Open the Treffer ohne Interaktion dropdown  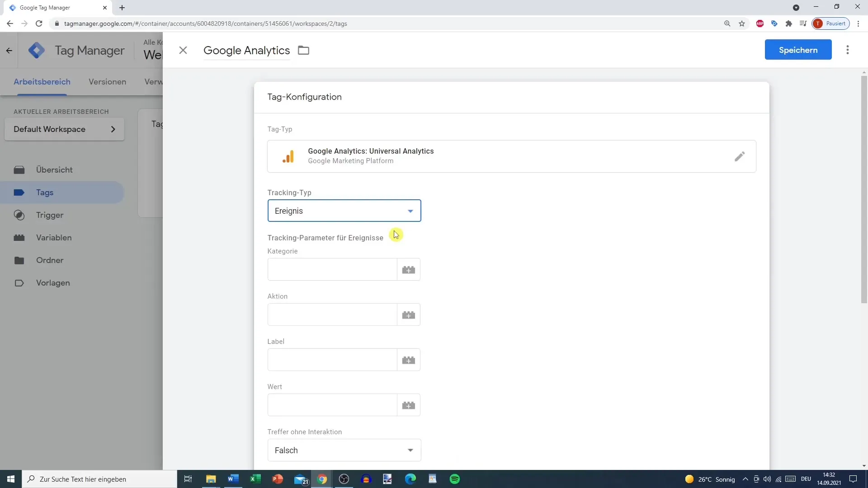344,450
